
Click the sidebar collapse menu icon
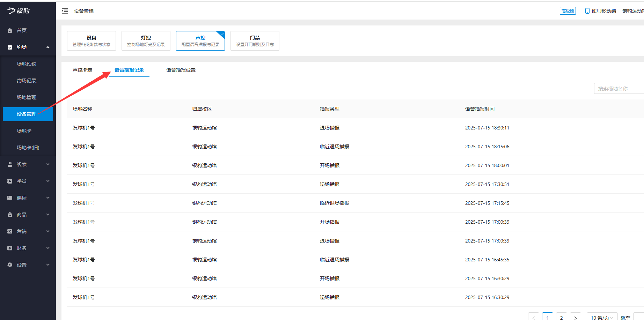65,11
